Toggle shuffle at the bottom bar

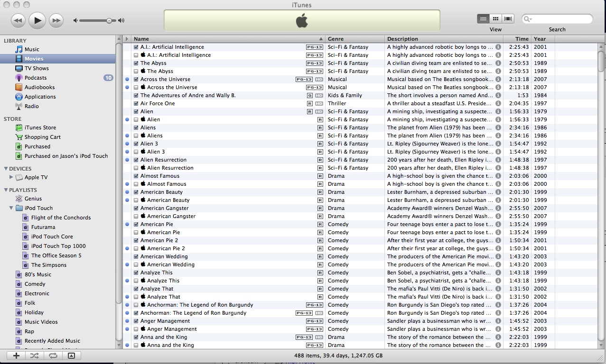pos(35,355)
